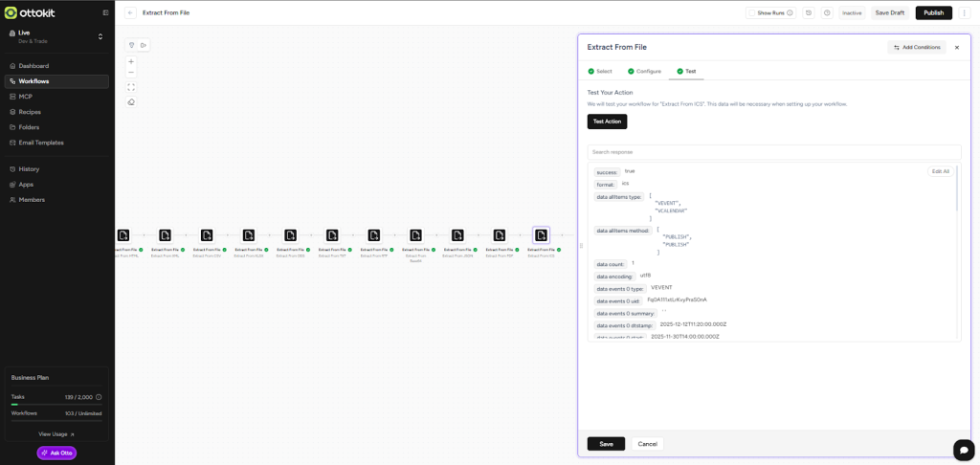Select the Extract From JSON node
Image resolution: width=980 pixels, height=465 pixels.
point(457,235)
